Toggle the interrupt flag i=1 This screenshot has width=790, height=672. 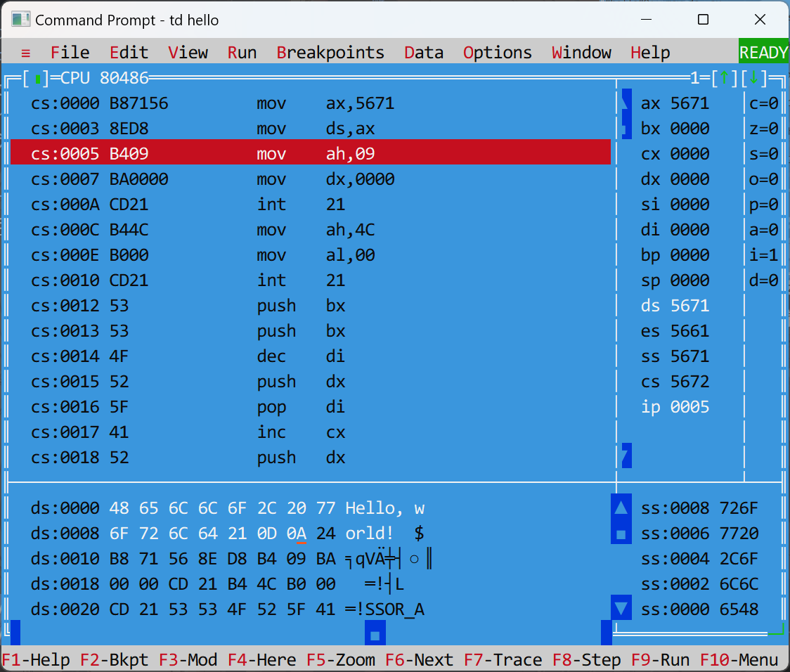tap(763, 255)
